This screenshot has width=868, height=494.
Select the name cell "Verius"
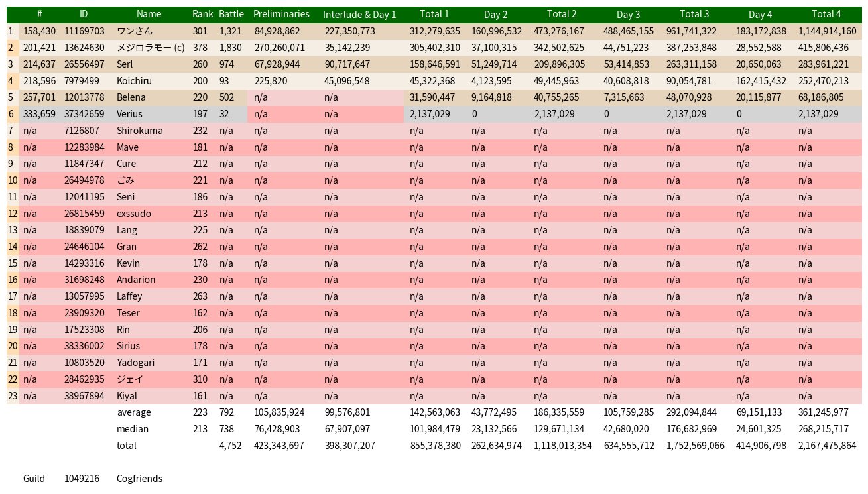point(129,114)
